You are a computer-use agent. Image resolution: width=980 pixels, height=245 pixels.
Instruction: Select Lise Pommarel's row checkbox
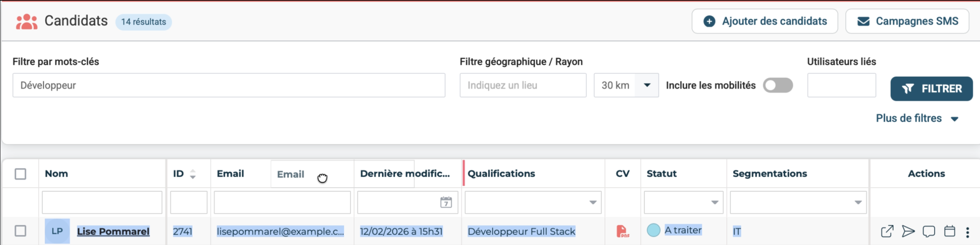pyautogui.click(x=20, y=231)
